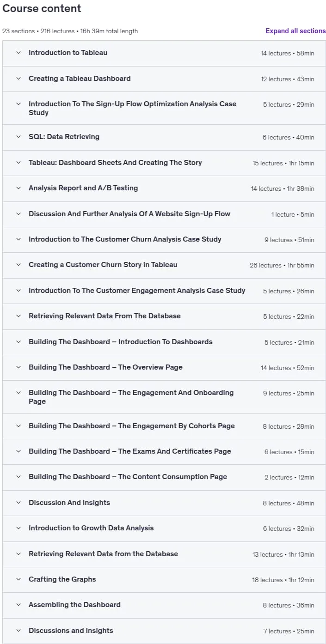Open The Exams And Certificates Page section
This screenshot has width=326, height=644.
point(164,451)
